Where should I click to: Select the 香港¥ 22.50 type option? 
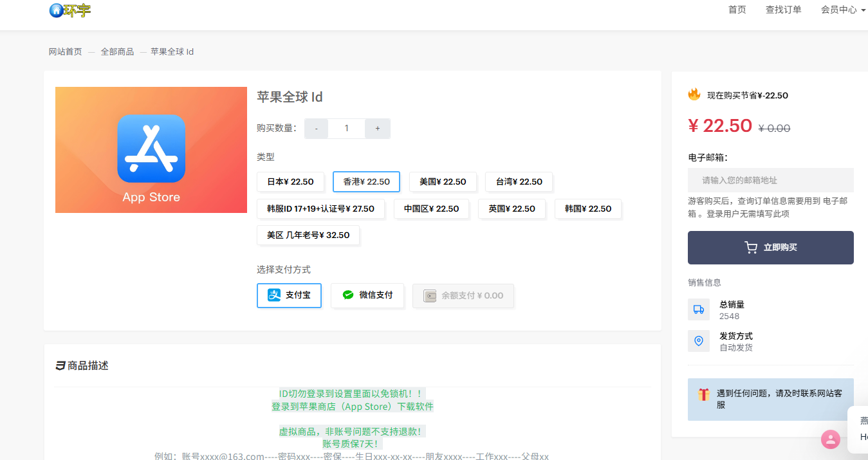click(366, 182)
